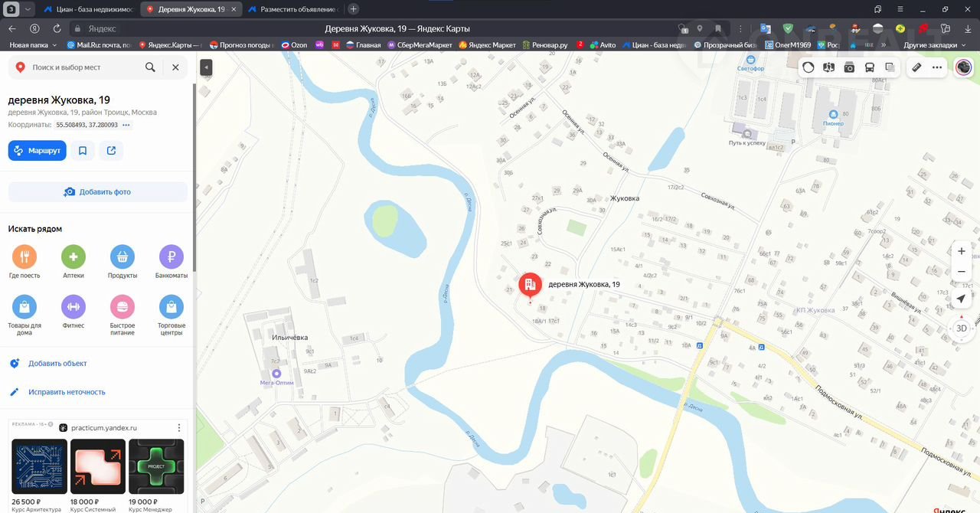Zoom out the map with minus

pos(962,272)
